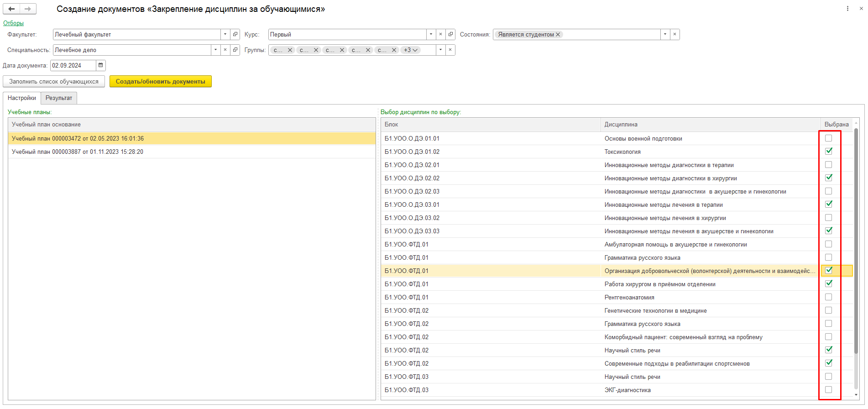Clear the Специальность field with the X icon
The height and width of the screenshot is (409, 868).
pos(225,50)
